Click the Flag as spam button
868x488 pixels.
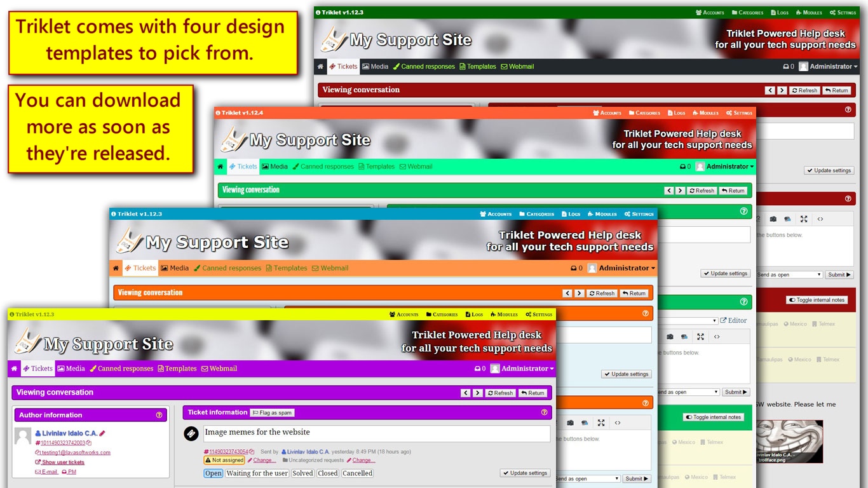tap(272, 412)
